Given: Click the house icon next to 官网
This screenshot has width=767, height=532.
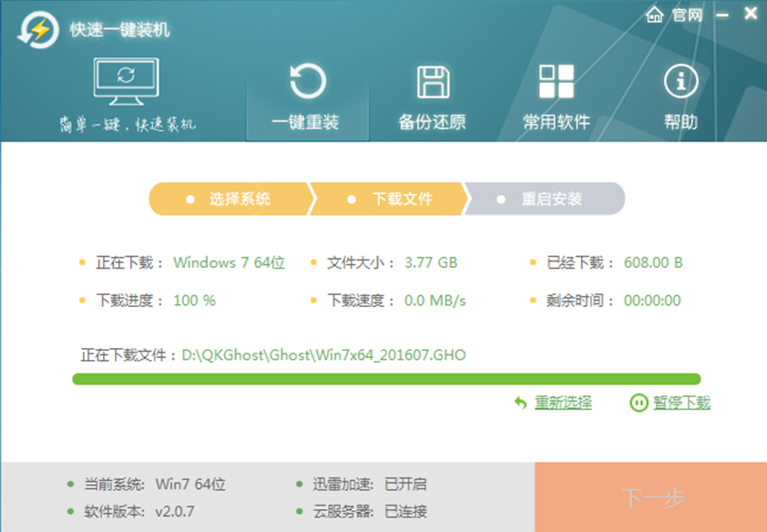Looking at the screenshot, I should point(655,15).
